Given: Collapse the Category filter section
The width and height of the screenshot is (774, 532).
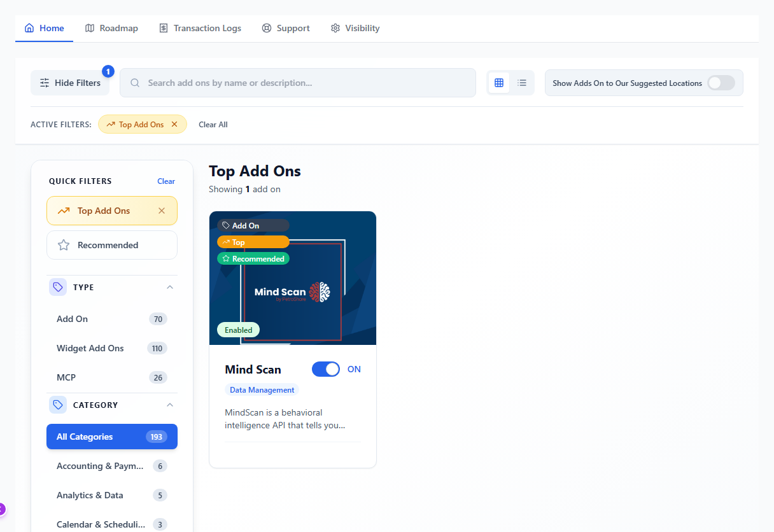Looking at the screenshot, I should 170,405.
